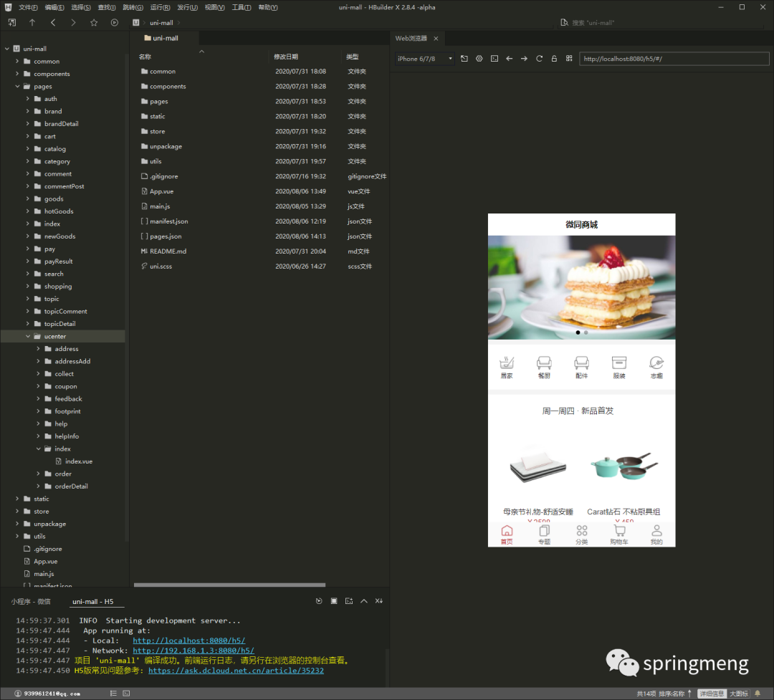The image size is (774, 700).
Task: Click user account 939961241@qq.com in status bar
Action: (47, 694)
